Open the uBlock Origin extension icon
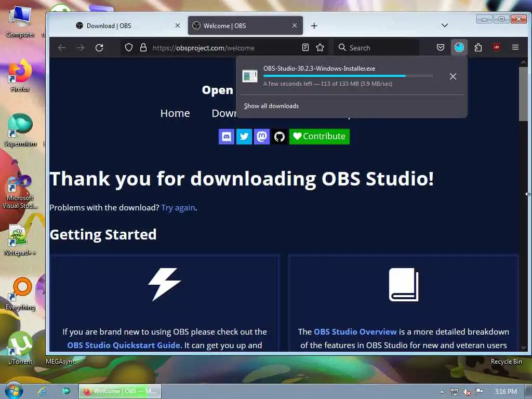Image resolution: width=532 pixels, height=399 pixels. (x=497, y=47)
